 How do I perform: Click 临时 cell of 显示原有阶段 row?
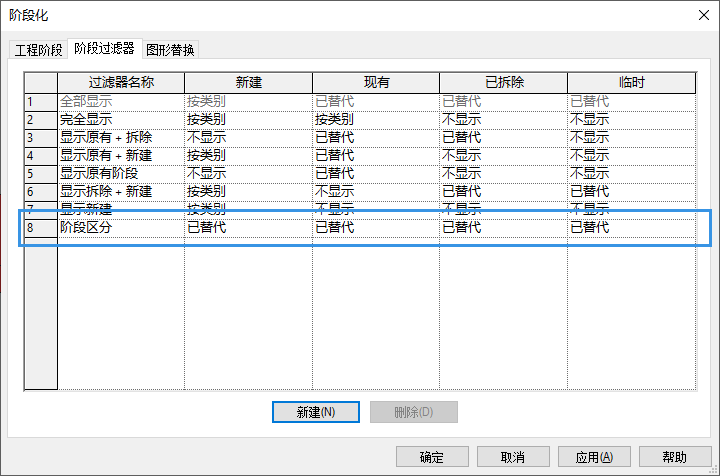click(x=632, y=174)
